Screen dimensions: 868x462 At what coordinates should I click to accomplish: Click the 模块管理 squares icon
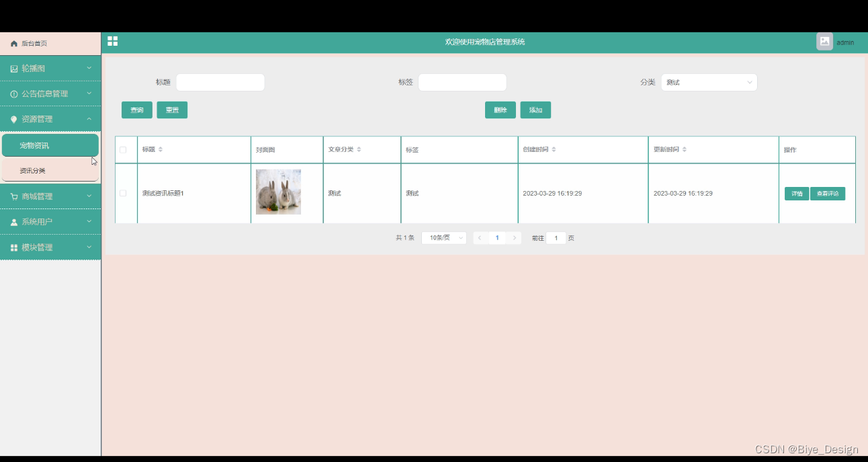click(14, 247)
